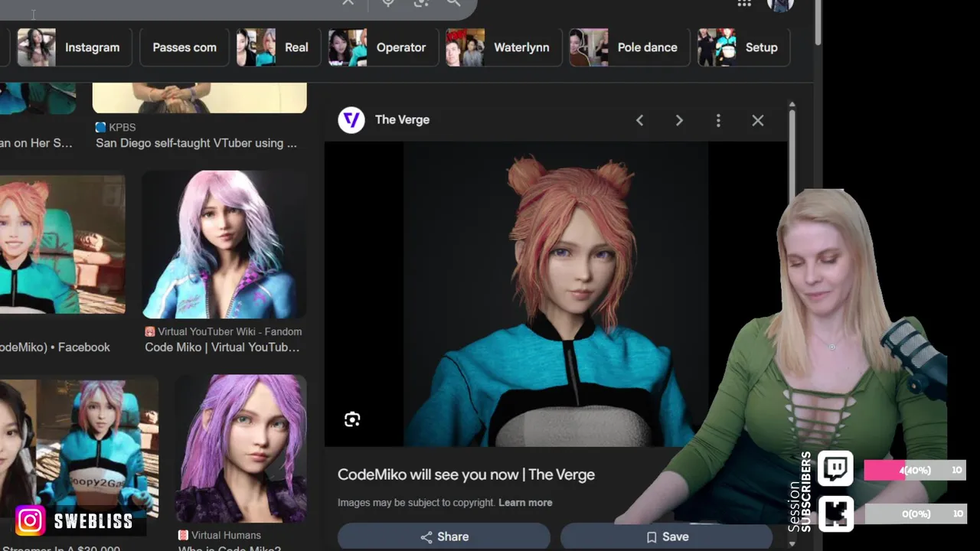Go to the next image in preview panel
980x551 pixels.
[x=679, y=120]
